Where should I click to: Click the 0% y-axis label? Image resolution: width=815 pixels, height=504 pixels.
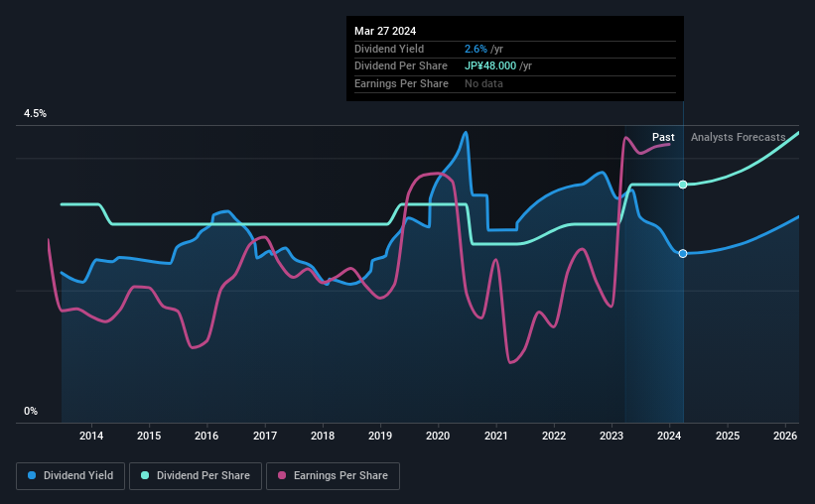[31, 411]
